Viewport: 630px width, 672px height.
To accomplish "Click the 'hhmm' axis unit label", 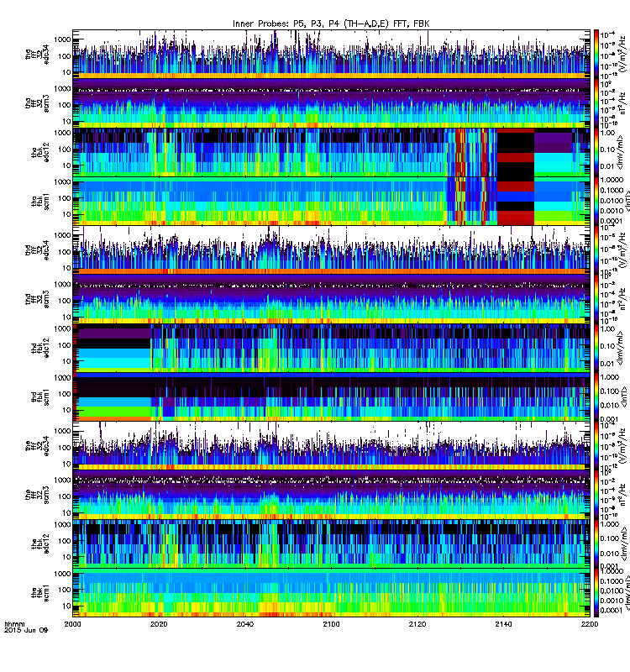I will (x=14, y=624).
